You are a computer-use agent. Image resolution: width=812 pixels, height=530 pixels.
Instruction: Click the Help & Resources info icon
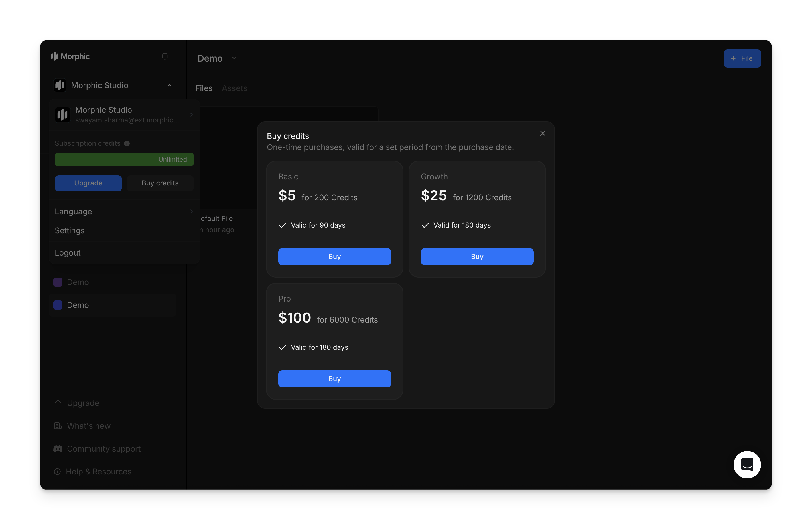click(x=58, y=471)
